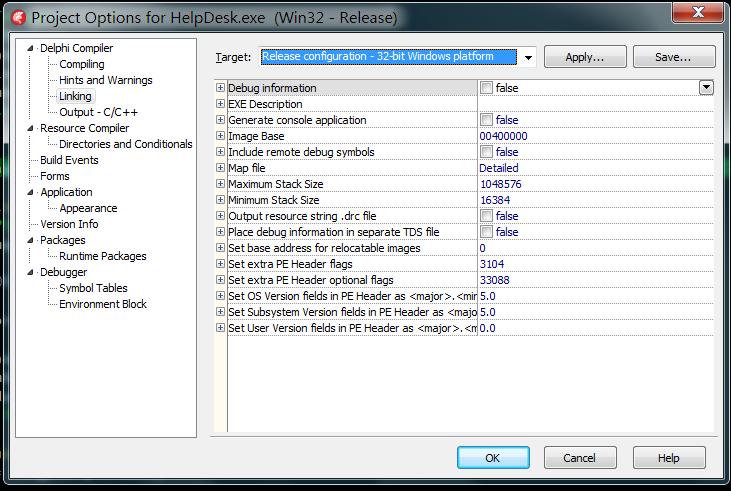This screenshot has width=731, height=491.
Task: Expand the Generate console application row
Action: coord(221,120)
